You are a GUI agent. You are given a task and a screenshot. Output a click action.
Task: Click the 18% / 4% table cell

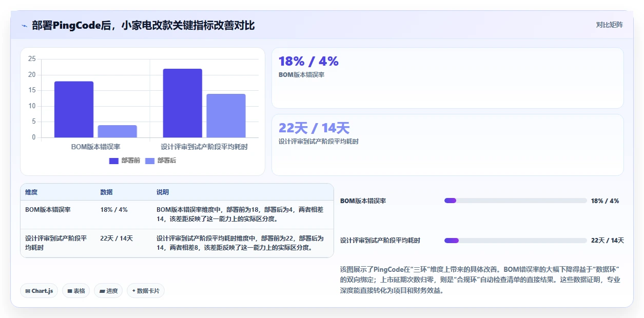coord(114,210)
